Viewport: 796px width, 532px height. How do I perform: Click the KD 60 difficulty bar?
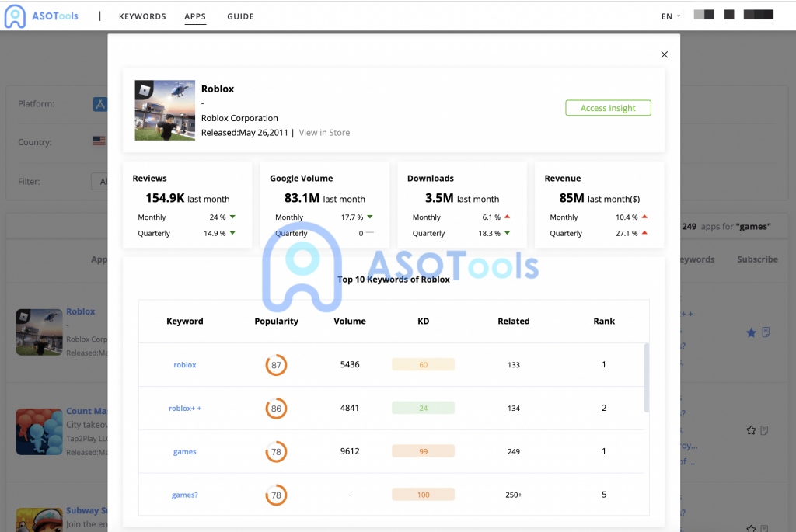click(x=424, y=365)
